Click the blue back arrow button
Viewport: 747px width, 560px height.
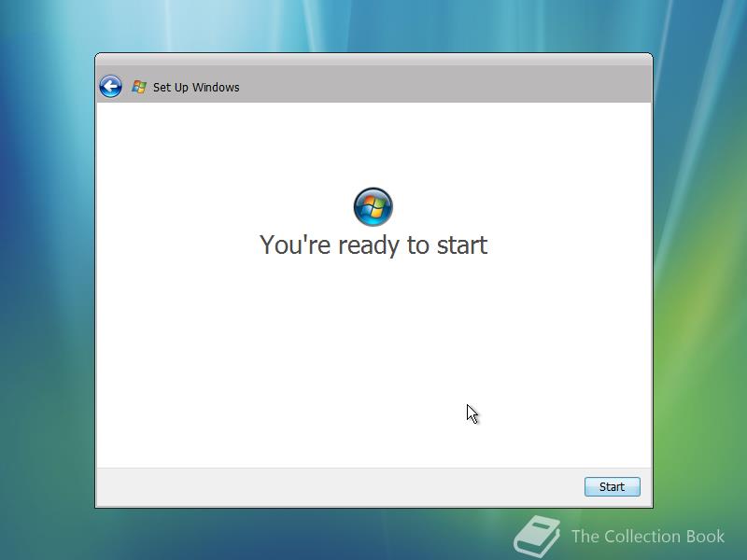[110, 87]
